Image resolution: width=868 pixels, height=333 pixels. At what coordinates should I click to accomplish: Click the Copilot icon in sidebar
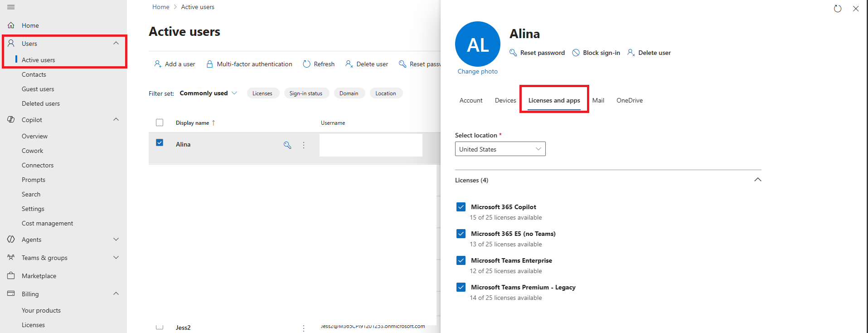click(x=11, y=119)
